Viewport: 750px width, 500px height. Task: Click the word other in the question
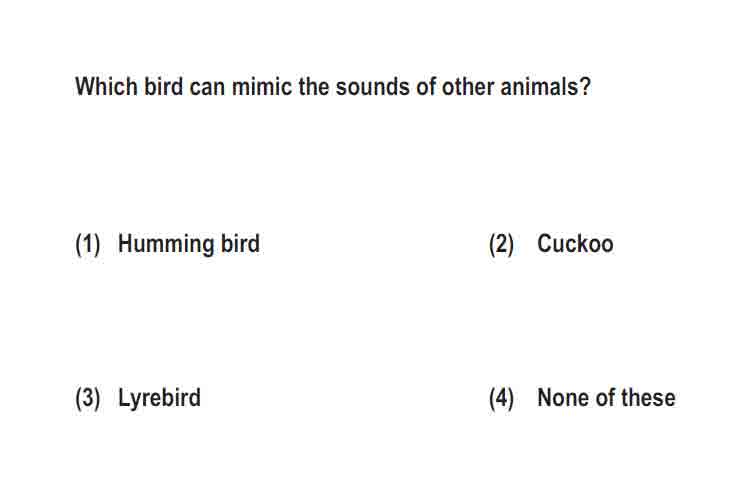468,87
